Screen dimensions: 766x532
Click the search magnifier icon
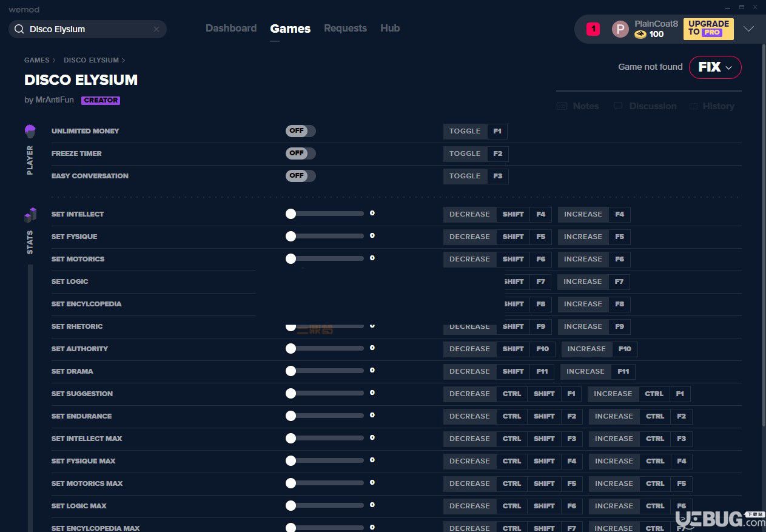pos(19,29)
